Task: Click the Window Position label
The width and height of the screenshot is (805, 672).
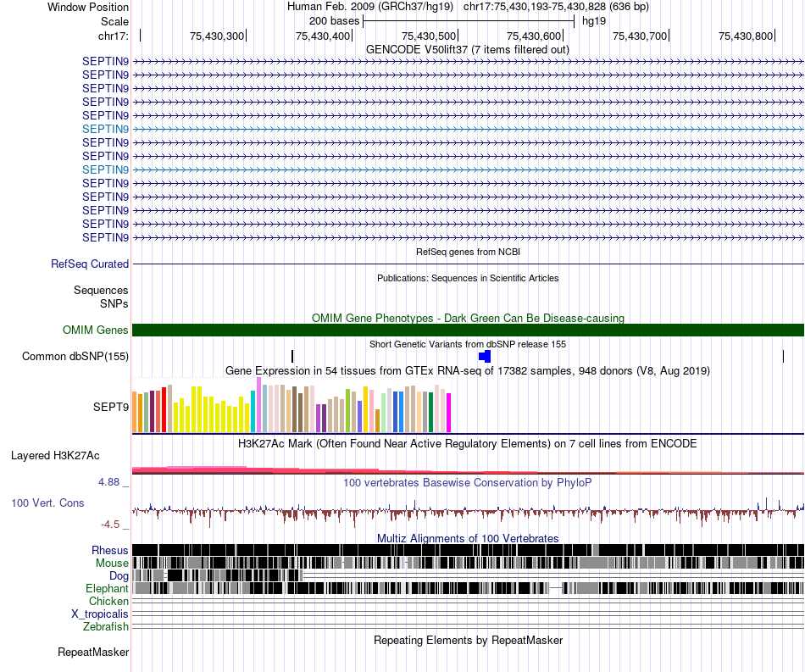Action: (88, 7)
